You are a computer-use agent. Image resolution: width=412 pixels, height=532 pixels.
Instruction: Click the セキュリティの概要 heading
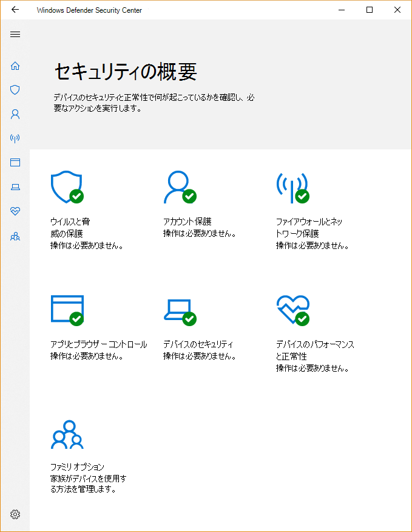126,72
